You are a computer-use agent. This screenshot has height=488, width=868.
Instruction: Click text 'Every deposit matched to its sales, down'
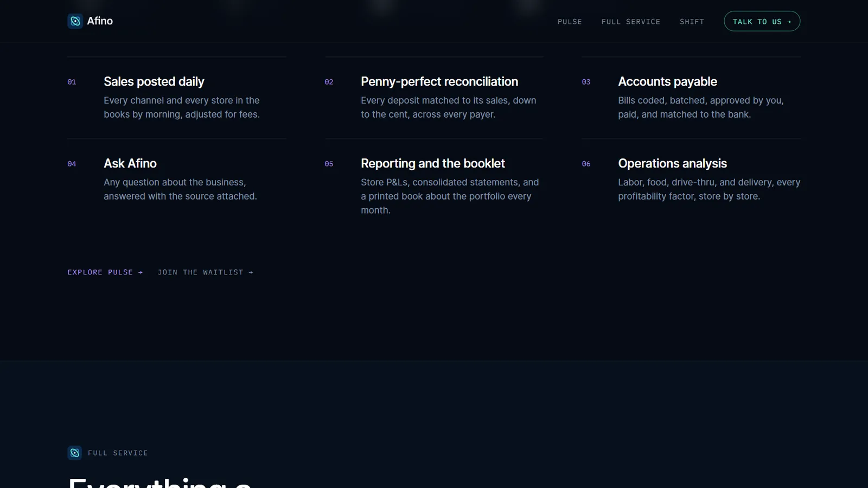pos(449,100)
